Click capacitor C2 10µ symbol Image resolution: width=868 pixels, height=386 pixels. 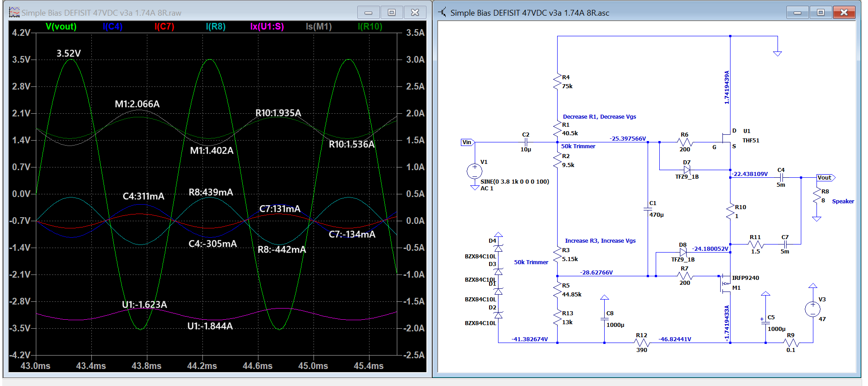pos(527,142)
